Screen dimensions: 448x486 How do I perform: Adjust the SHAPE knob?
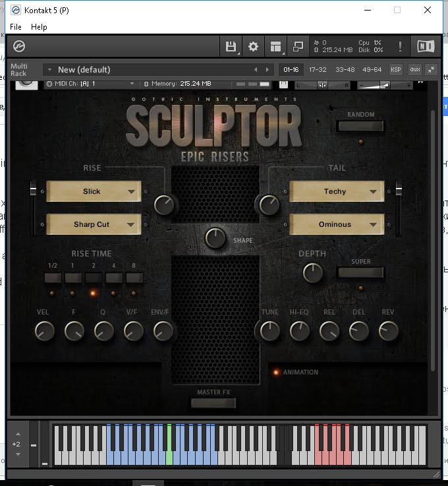point(215,238)
